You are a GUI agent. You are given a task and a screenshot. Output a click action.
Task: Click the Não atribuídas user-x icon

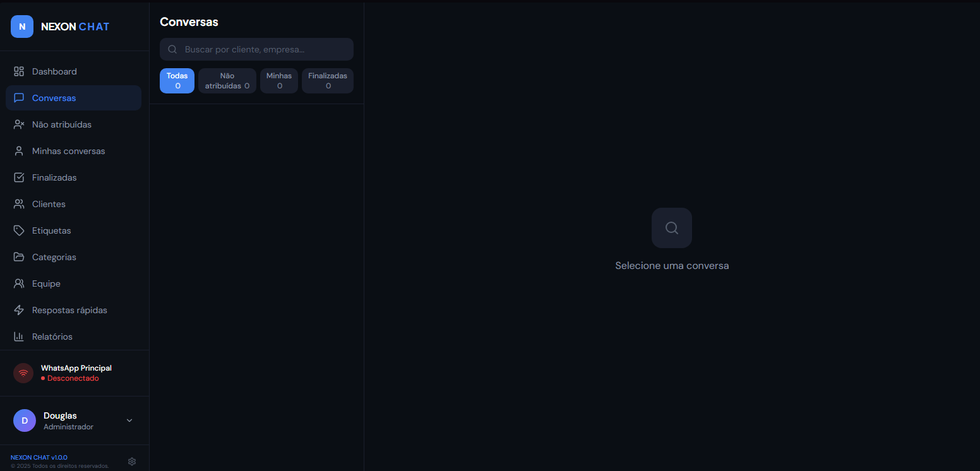tap(19, 124)
